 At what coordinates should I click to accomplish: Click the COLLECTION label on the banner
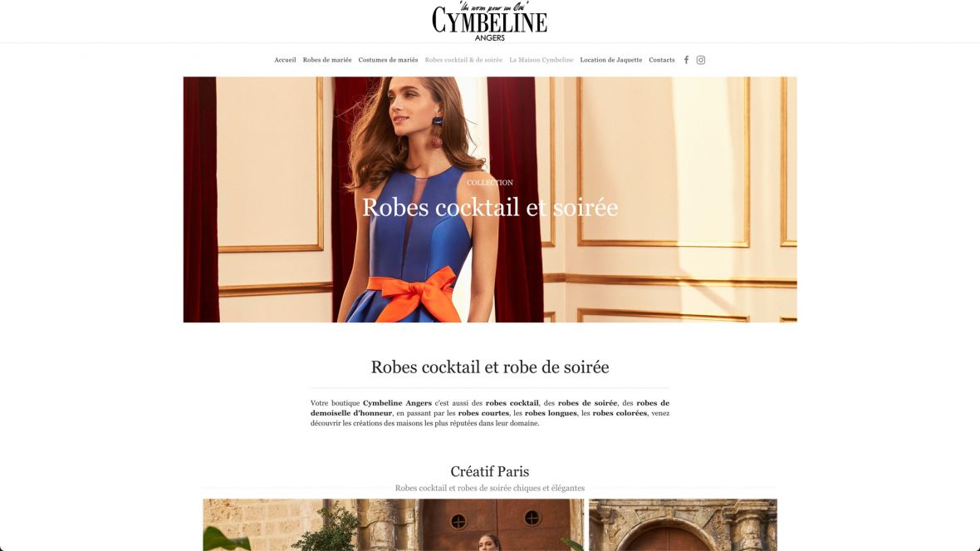[x=490, y=183]
